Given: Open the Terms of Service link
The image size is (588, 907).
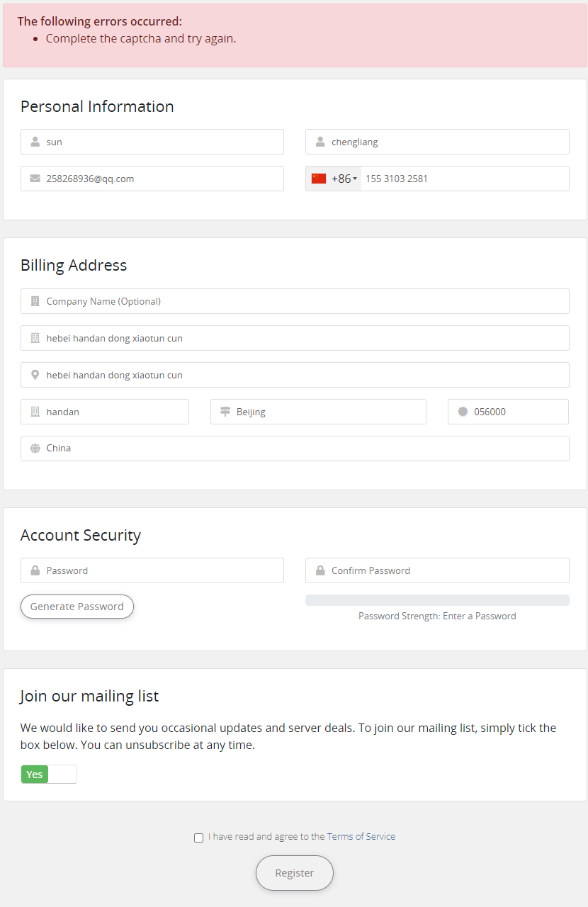Looking at the screenshot, I should (x=361, y=837).
